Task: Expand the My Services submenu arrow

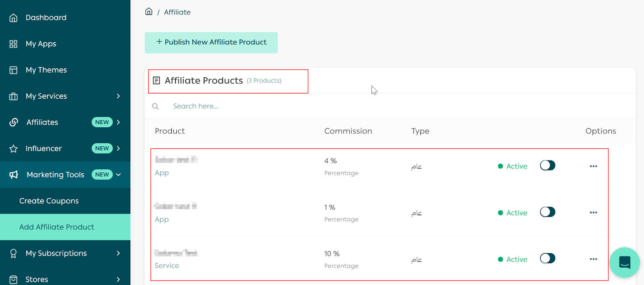Action: 118,96
